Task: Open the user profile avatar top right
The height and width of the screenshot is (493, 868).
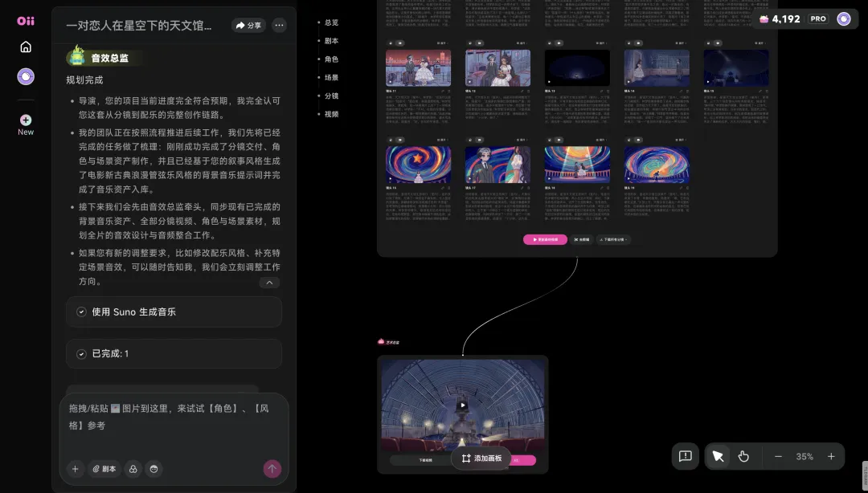Action: click(844, 18)
